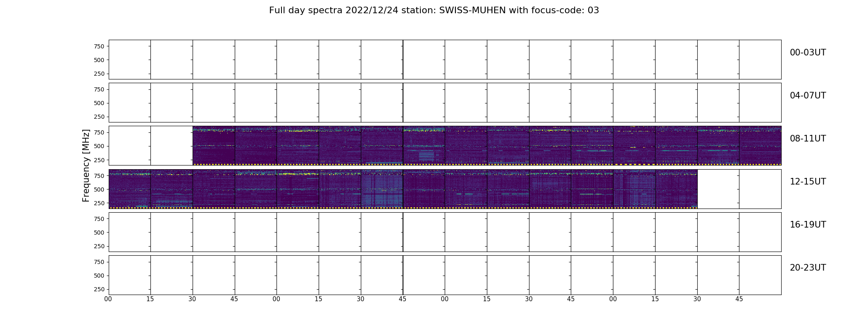Click the empty 20-23UT plot panel
The width and height of the screenshot is (868, 331).
click(x=445, y=275)
